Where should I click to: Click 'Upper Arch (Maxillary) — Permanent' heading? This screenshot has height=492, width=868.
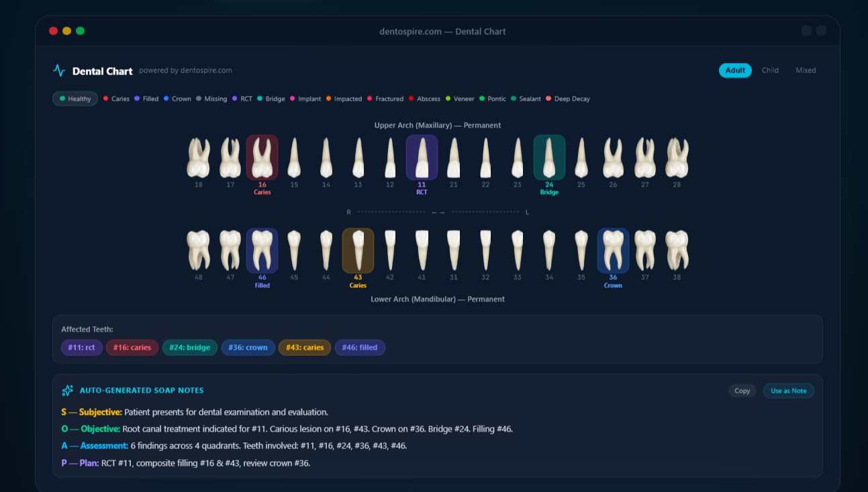tap(438, 126)
